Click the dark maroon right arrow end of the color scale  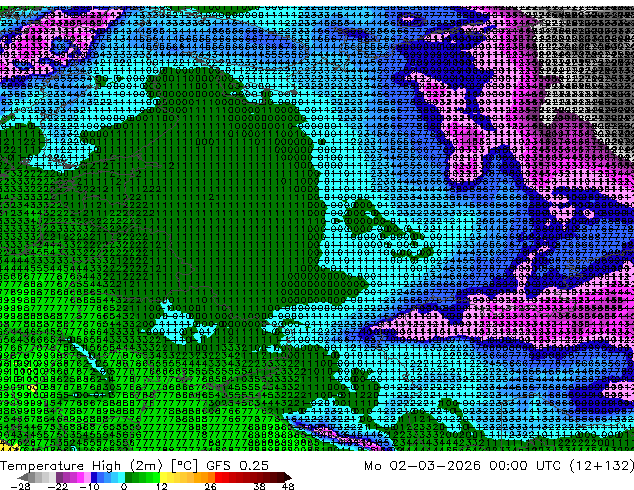pos(288,477)
